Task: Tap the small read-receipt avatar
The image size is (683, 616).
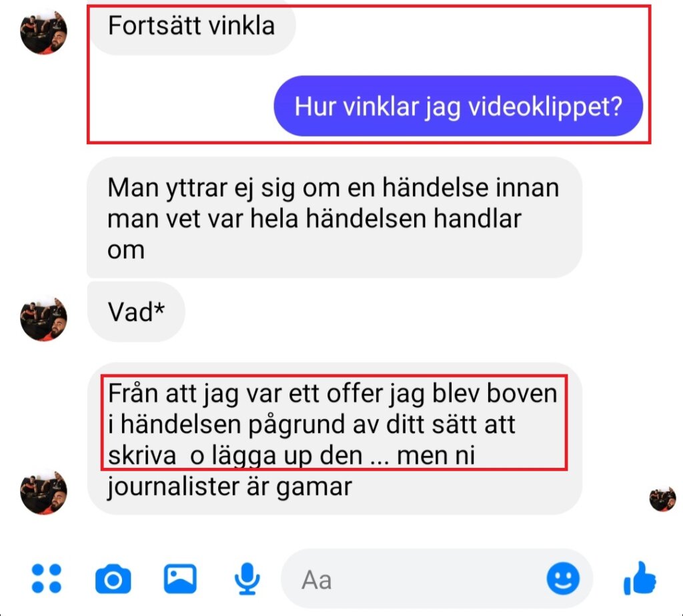Action: point(662,499)
